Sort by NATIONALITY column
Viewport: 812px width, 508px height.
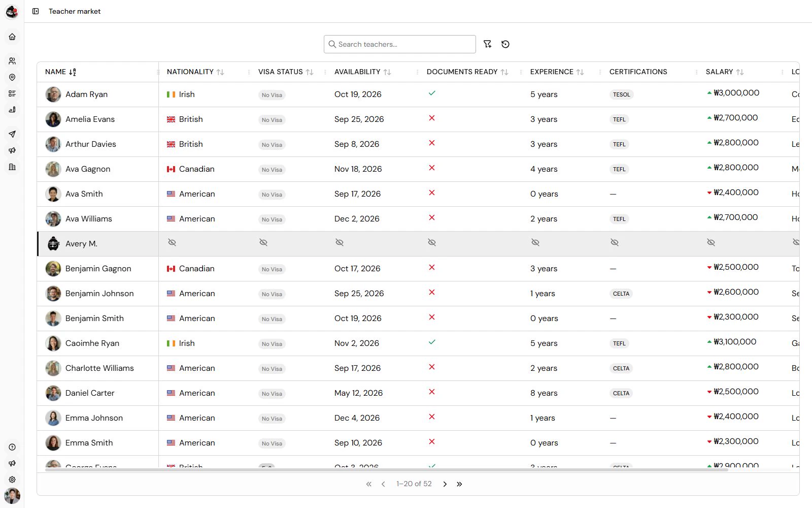[195, 72]
